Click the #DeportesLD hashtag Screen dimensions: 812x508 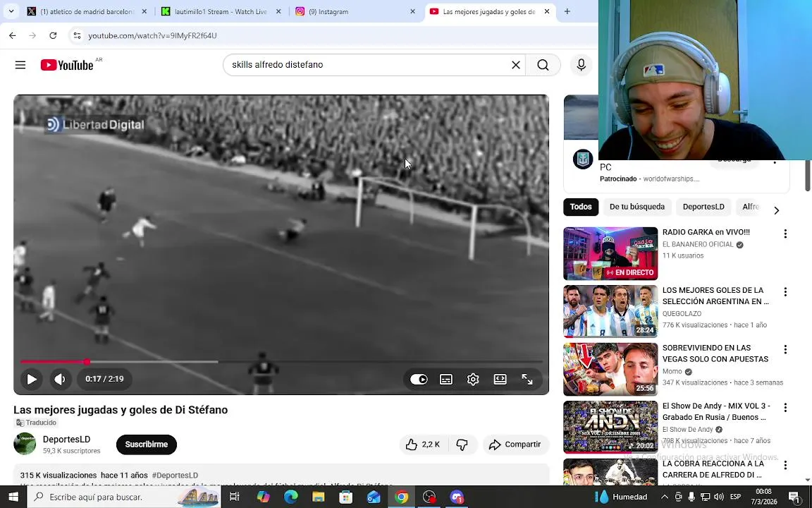(x=175, y=475)
